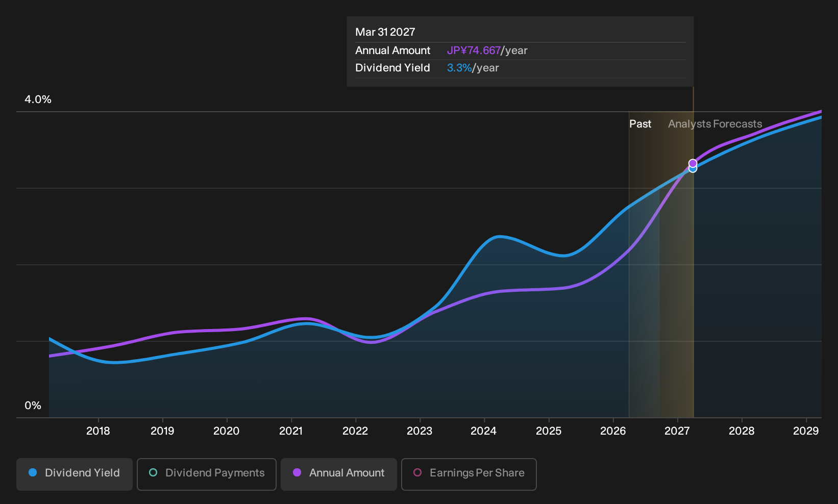Select the blue Dividend Yield data point marker
Image resolution: width=838 pixels, height=504 pixels.
click(693, 169)
